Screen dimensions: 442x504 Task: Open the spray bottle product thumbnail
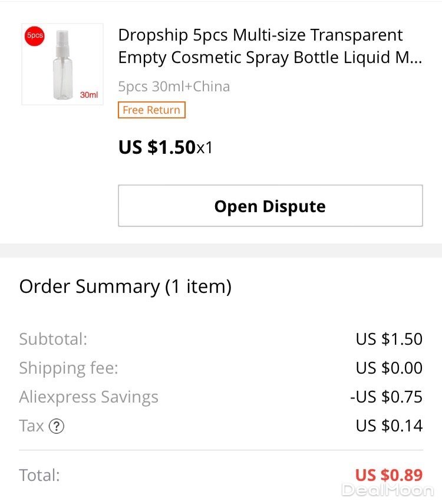coord(62,64)
